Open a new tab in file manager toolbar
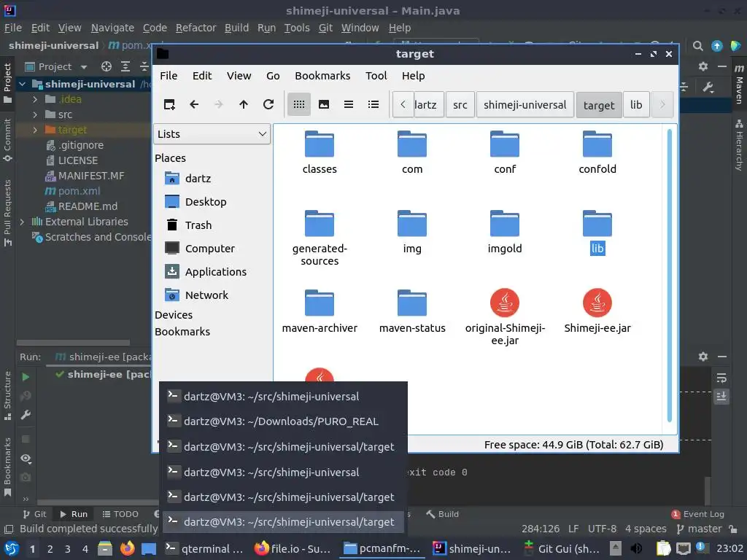 click(x=169, y=104)
